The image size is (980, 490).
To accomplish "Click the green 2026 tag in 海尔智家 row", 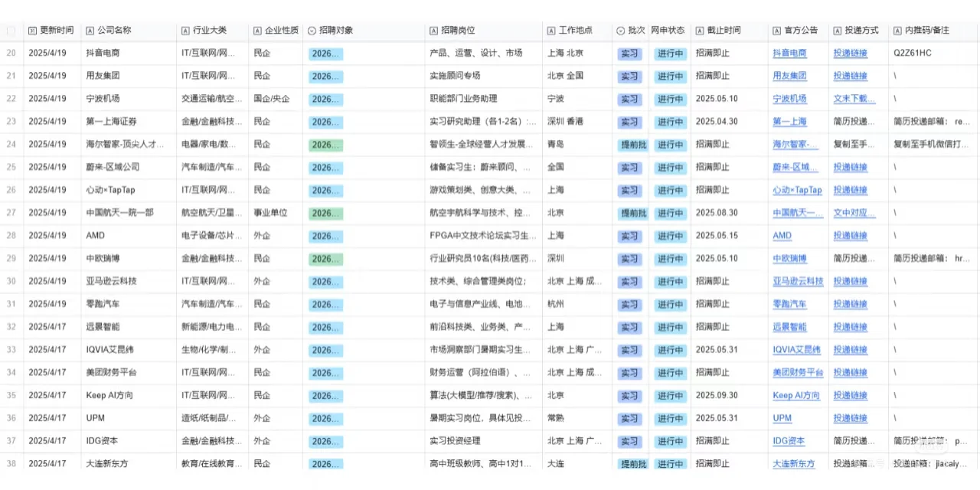I will tap(325, 145).
